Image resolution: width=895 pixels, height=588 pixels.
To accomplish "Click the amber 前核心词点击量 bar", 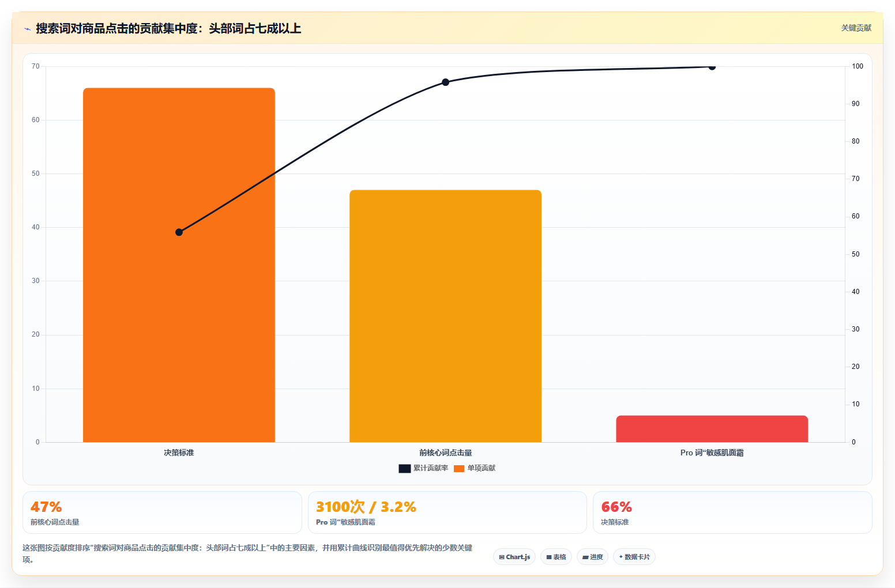I will tap(445, 316).
